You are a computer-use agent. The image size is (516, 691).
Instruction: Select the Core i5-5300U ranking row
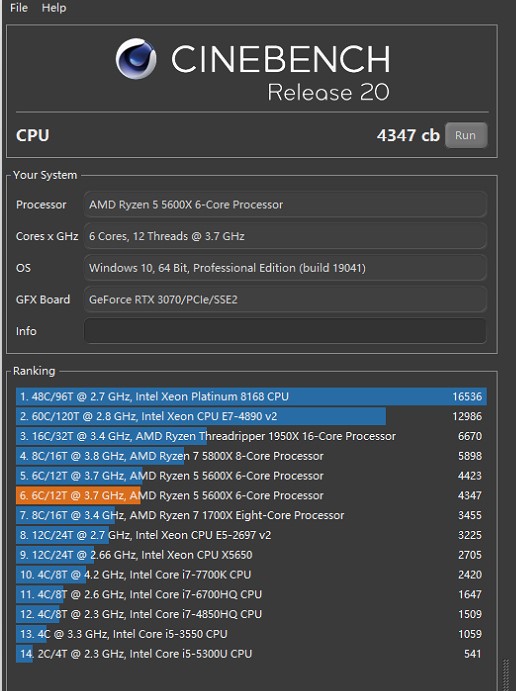251,654
